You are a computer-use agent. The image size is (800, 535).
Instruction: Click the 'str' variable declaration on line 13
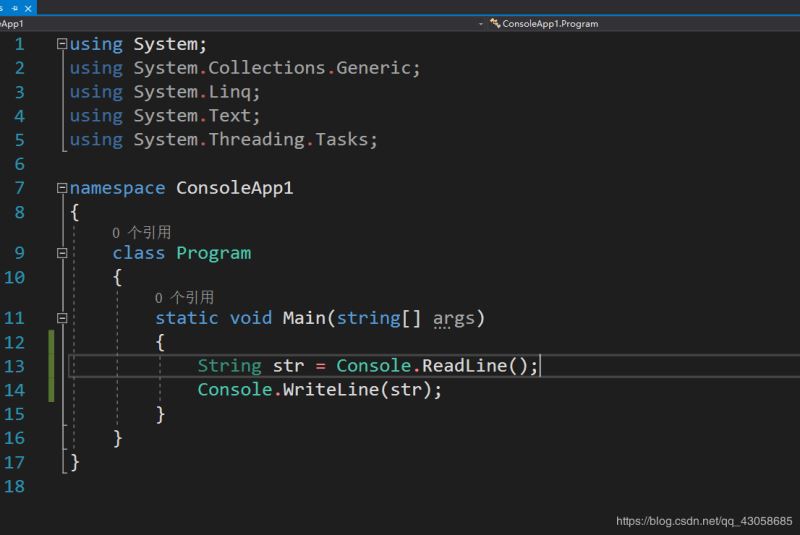coord(288,366)
